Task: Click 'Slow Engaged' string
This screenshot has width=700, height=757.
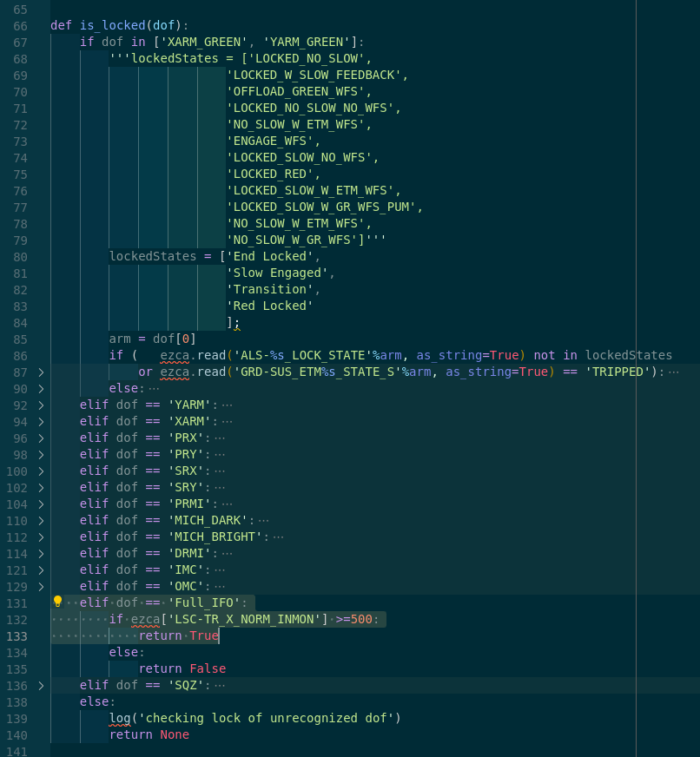Action: [x=277, y=273]
